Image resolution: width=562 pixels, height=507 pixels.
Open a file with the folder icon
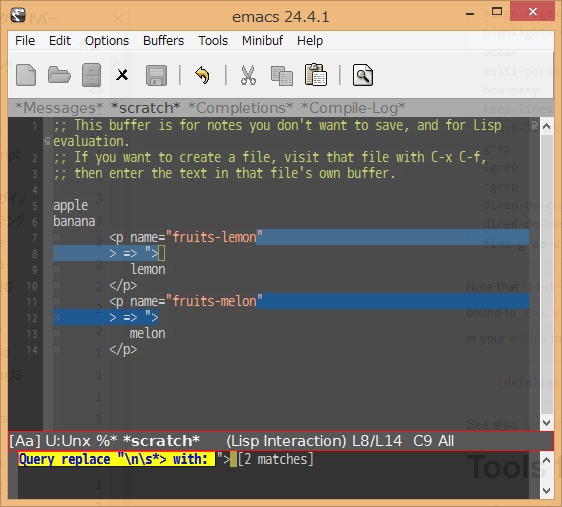(59, 75)
